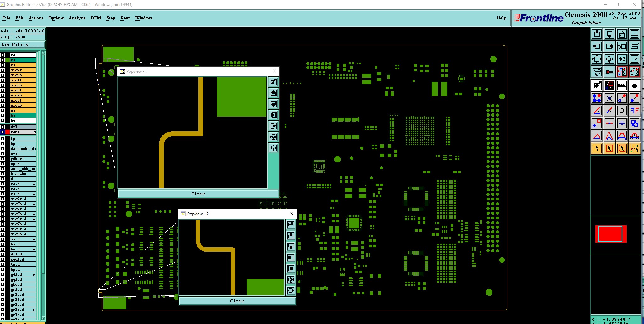644x324 pixels.
Task: Click the dimension width tool icon
Action: click(622, 123)
